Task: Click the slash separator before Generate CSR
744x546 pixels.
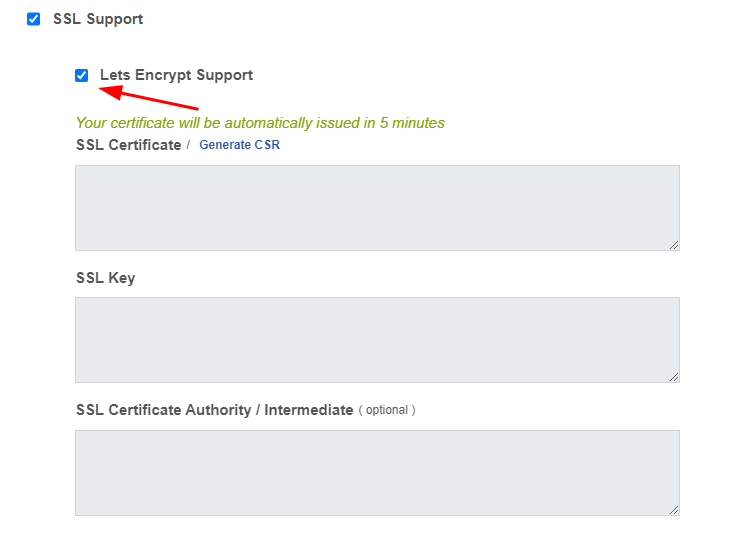Action: 188,145
